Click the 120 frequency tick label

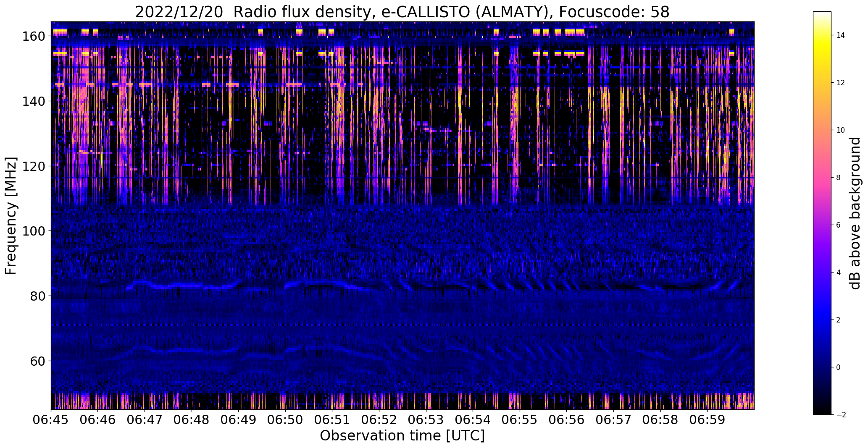pos(34,166)
